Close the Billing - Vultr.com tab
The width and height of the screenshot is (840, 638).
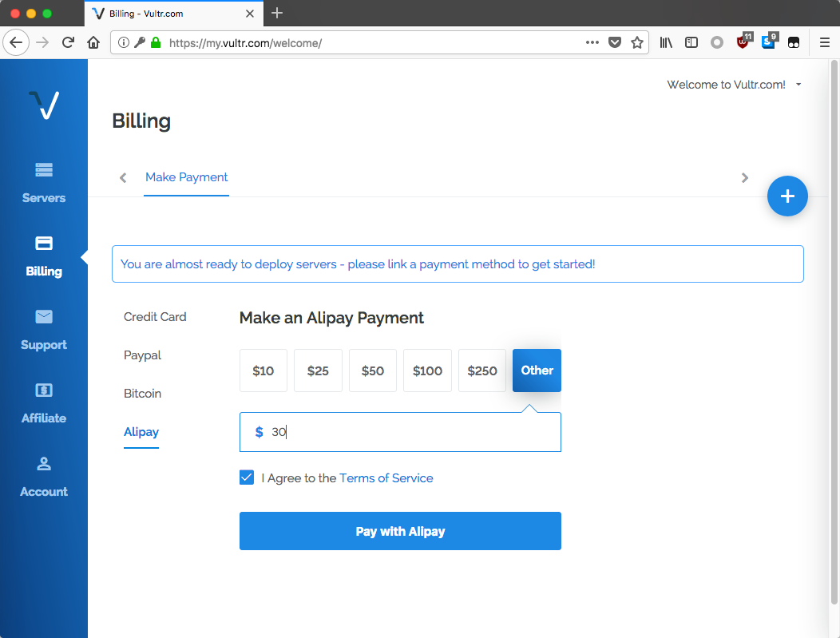pyautogui.click(x=250, y=14)
